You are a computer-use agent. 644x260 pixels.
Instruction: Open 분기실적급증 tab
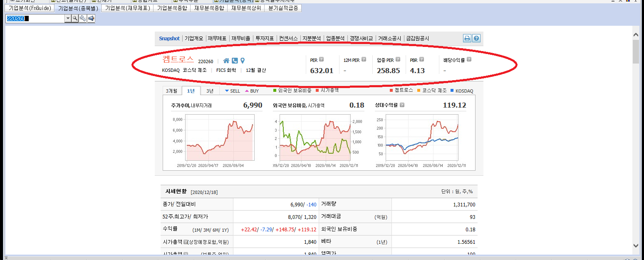(283, 8)
